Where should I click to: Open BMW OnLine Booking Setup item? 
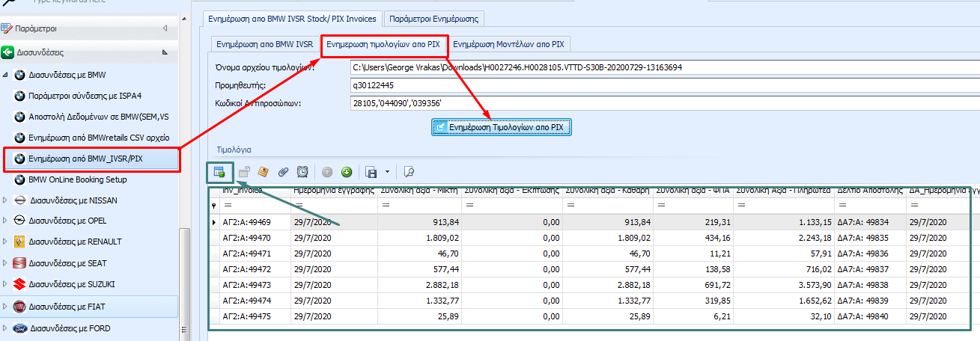click(77, 179)
